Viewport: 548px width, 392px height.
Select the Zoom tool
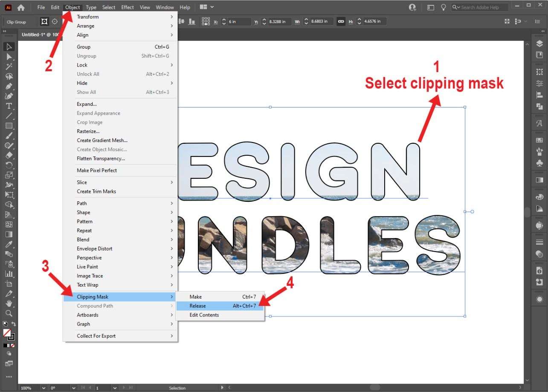tap(9, 313)
